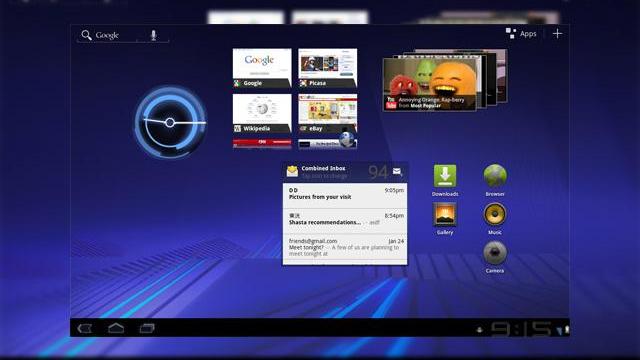
Task: Tap the YouTube logo in widget
Action: tap(391, 103)
